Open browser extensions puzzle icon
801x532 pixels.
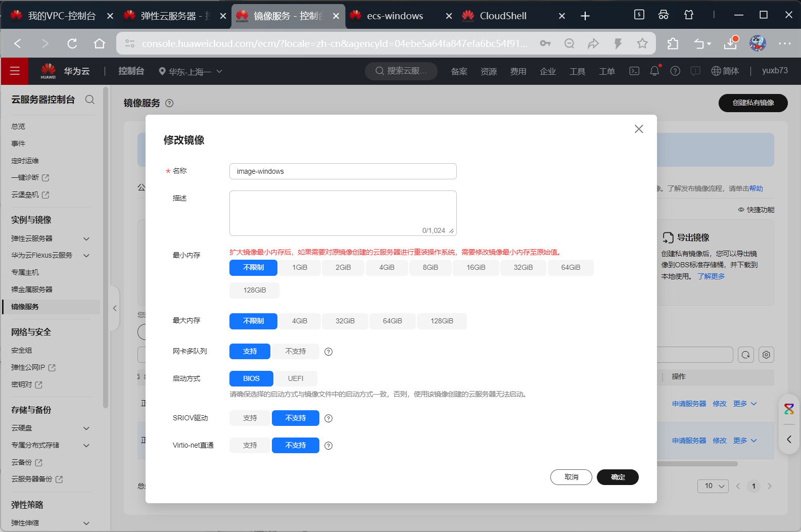673,43
